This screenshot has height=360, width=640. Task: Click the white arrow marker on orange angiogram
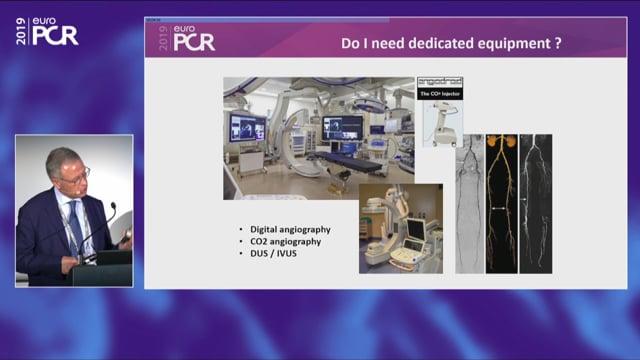pos(498,208)
